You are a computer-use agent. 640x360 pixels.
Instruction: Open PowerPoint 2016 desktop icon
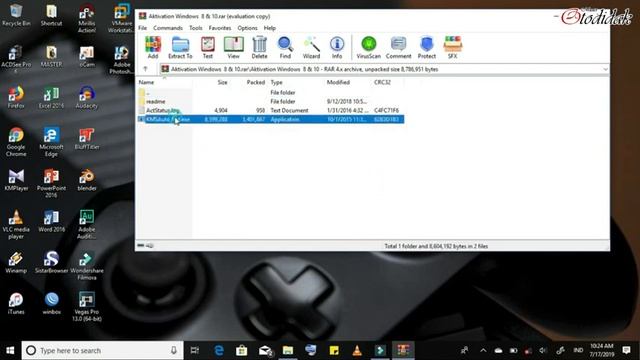pos(51,183)
